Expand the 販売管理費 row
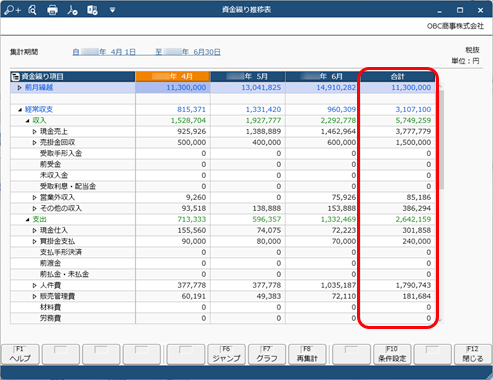Screen dimensions: 493x380 [x=34, y=296]
